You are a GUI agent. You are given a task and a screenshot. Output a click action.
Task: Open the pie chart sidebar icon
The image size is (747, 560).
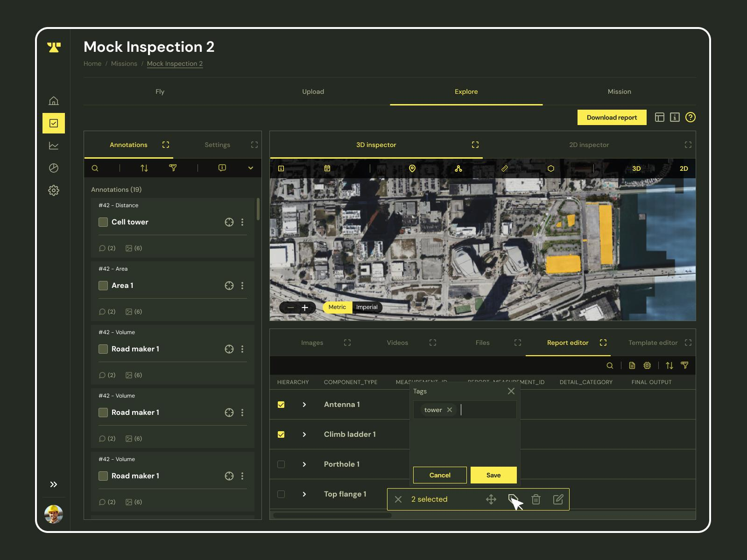pyautogui.click(x=54, y=168)
